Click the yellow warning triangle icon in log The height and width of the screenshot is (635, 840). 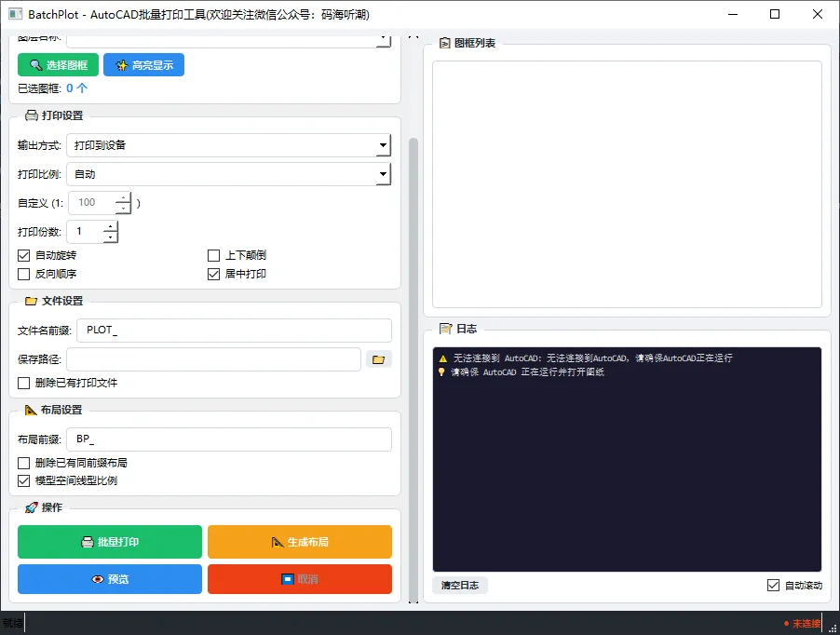click(443, 358)
